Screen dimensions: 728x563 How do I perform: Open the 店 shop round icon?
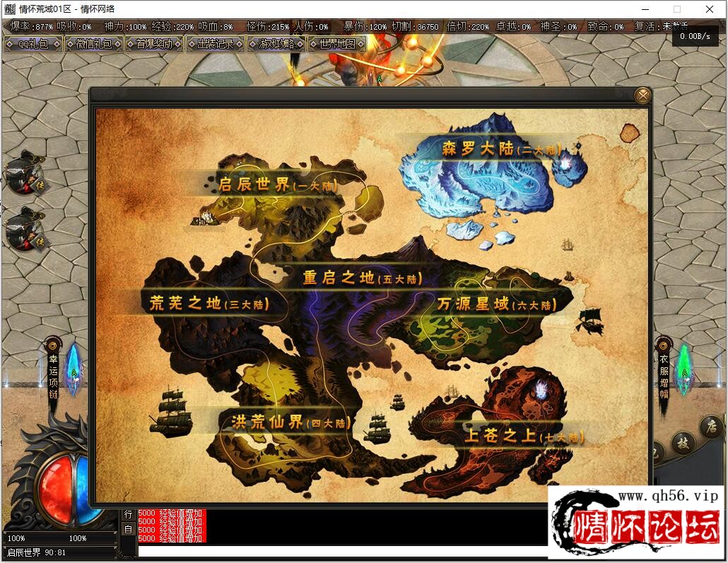(x=712, y=427)
